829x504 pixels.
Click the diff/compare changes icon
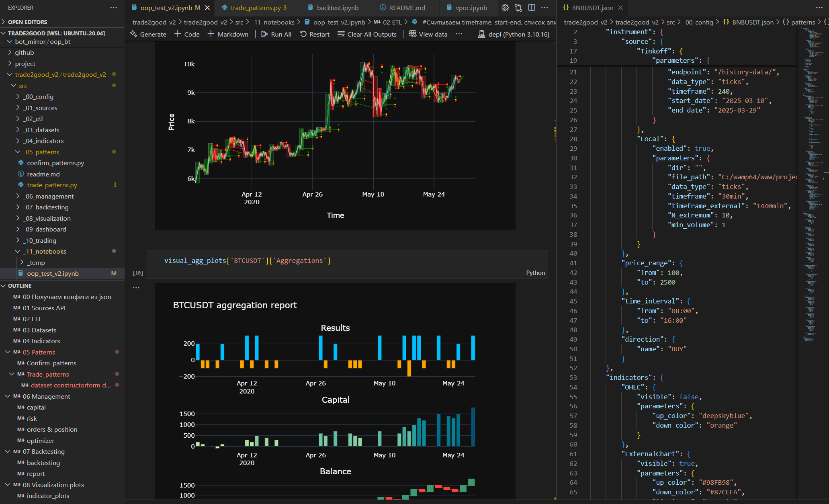518,8
